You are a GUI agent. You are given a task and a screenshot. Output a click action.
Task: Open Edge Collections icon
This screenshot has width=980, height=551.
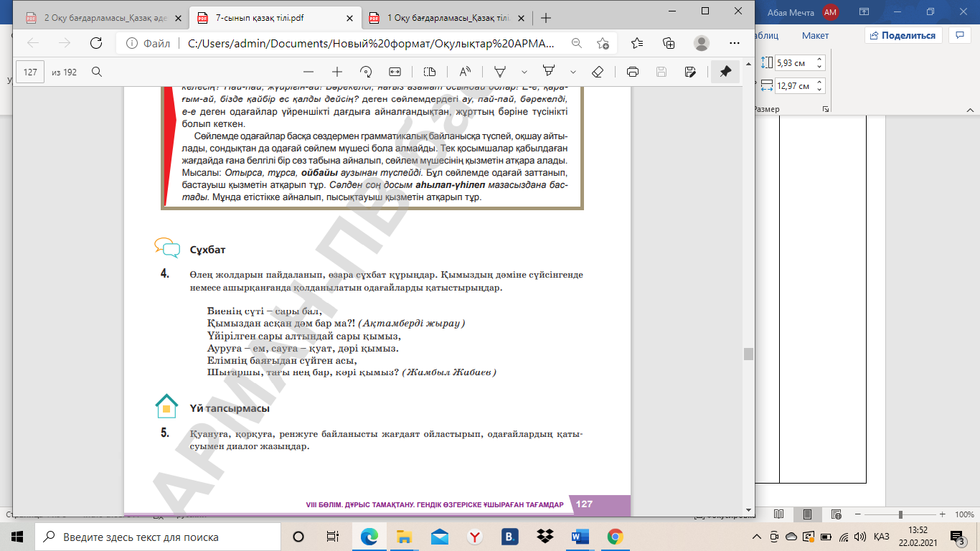tap(669, 43)
